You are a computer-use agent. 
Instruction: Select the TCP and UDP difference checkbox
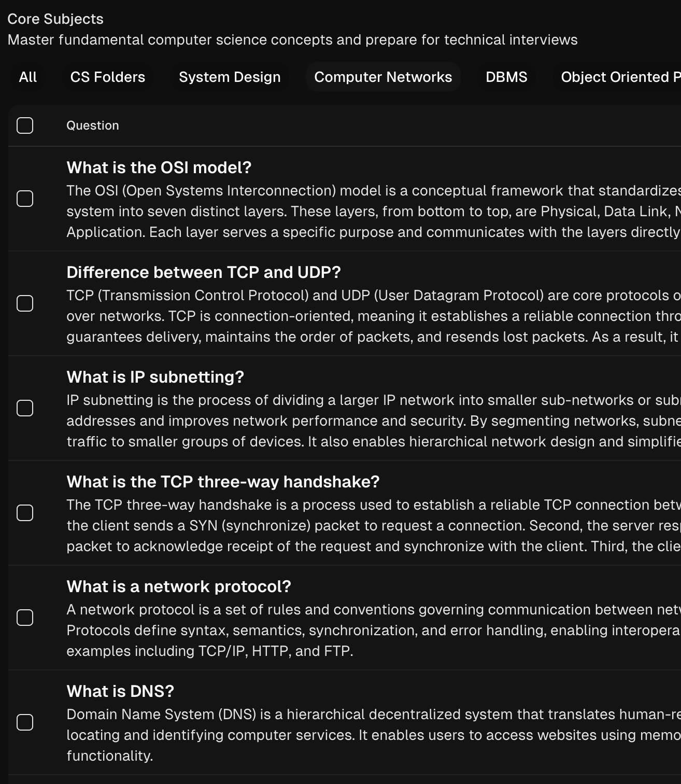click(x=25, y=303)
